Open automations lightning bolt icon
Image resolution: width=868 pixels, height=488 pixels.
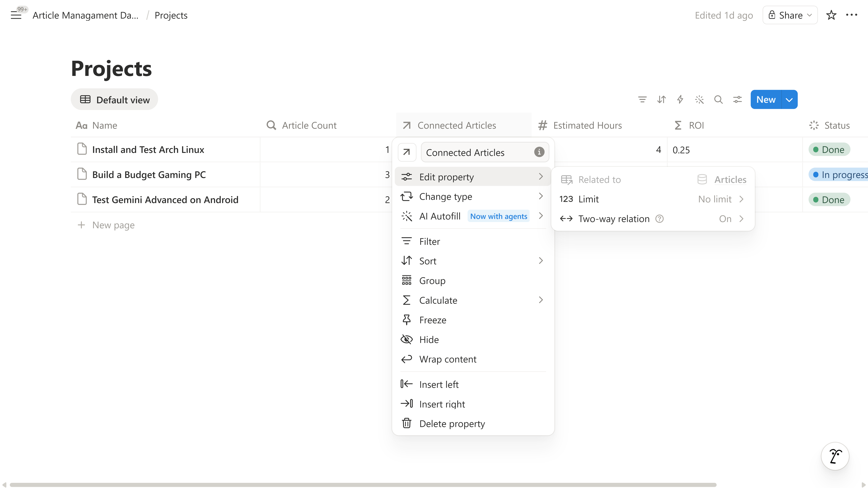coord(680,99)
